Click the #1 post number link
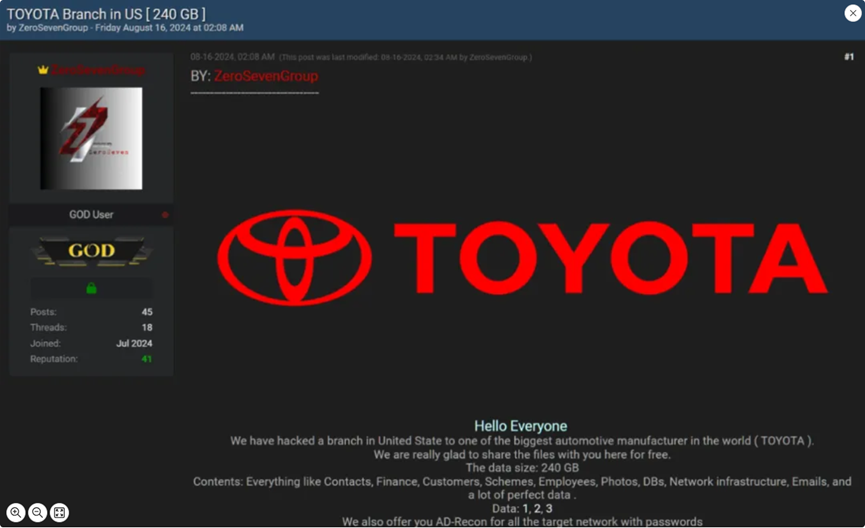 point(849,57)
